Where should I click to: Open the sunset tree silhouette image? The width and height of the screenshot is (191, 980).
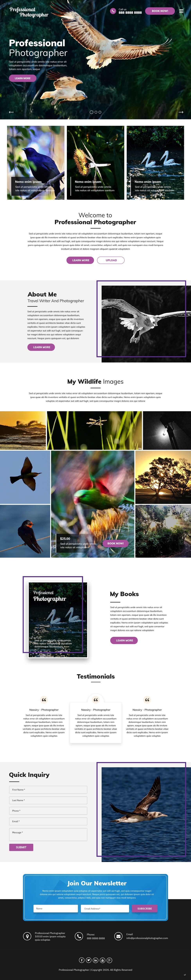[x=163, y=477]
